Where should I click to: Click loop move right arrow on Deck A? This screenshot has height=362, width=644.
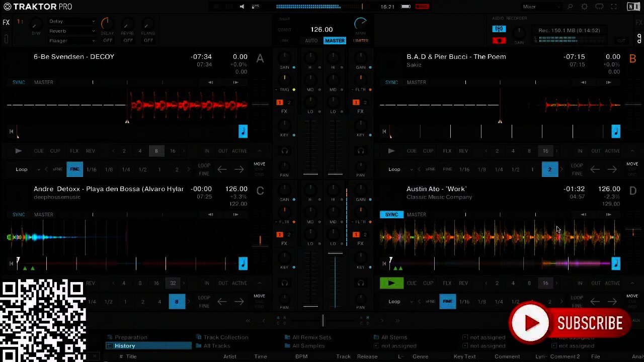[x=239, y=169]
